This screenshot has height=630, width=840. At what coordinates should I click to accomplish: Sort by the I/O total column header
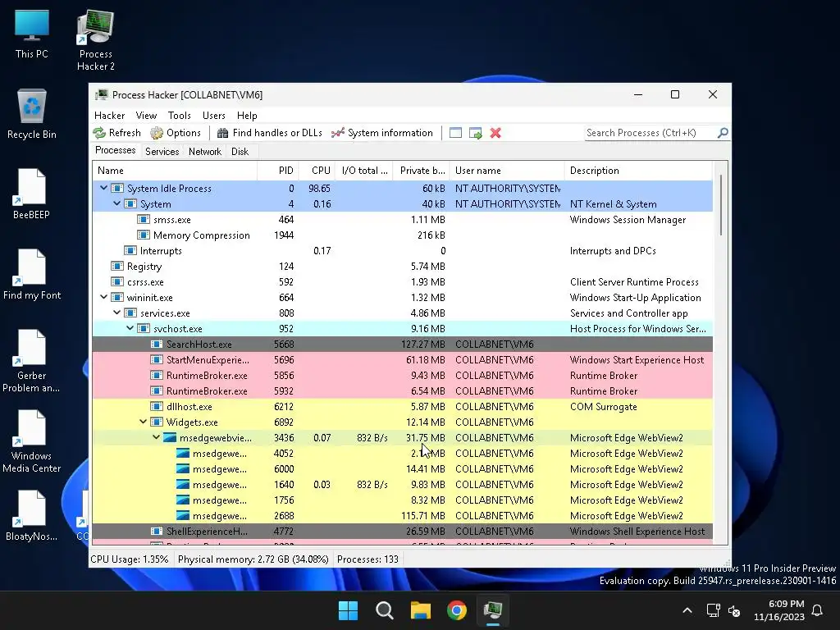[x=364, y=171]
